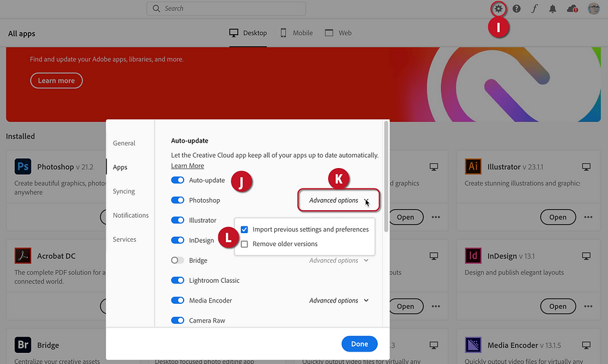Open the help question mark icon
The height and width of the screenshot is (364, 608).
click(516, 9)
